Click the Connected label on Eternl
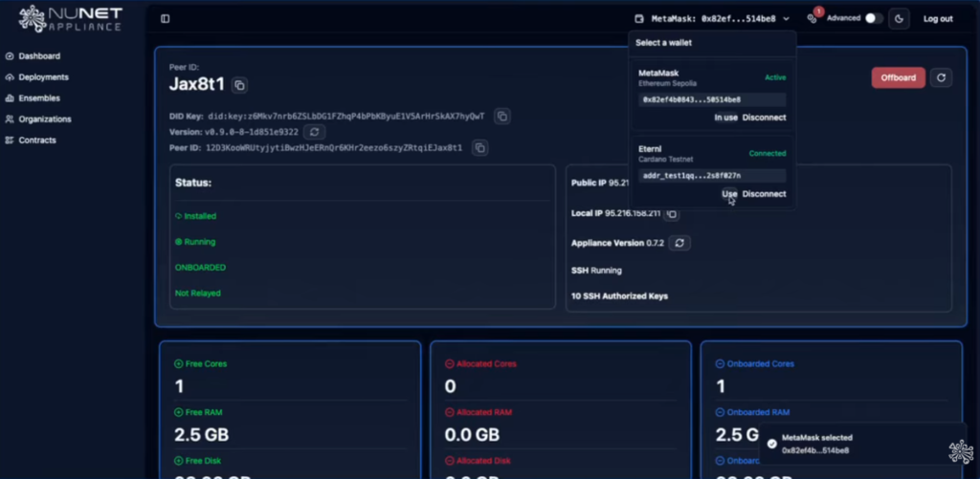 768,154
